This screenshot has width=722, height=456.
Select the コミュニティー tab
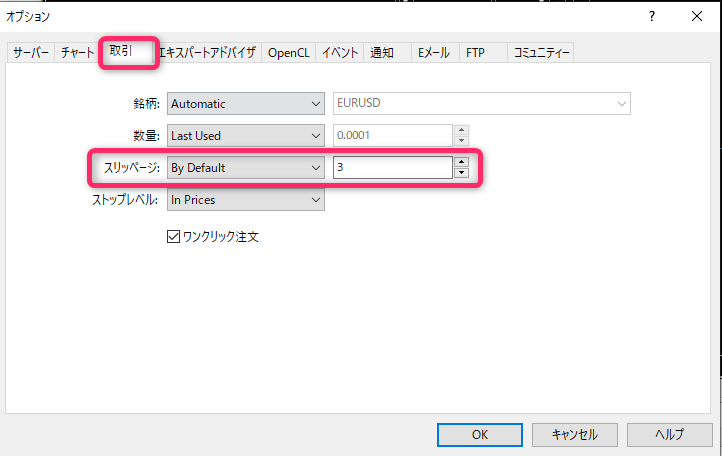pyautogui.click(x=541, y=53)
